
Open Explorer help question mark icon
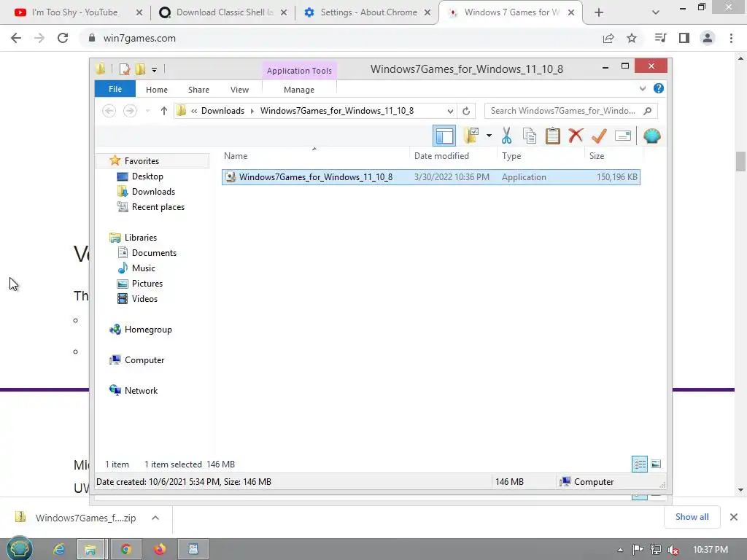coord(659,88)
